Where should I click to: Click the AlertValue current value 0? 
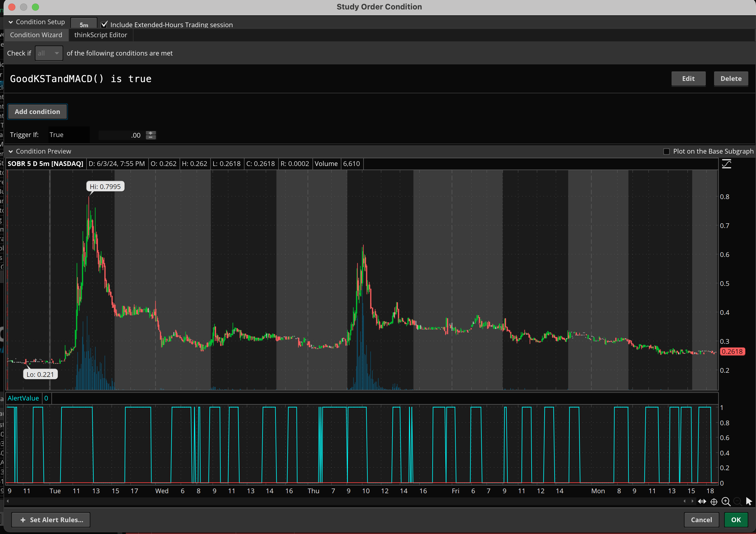pyautogui.click(x=46, y=398)
